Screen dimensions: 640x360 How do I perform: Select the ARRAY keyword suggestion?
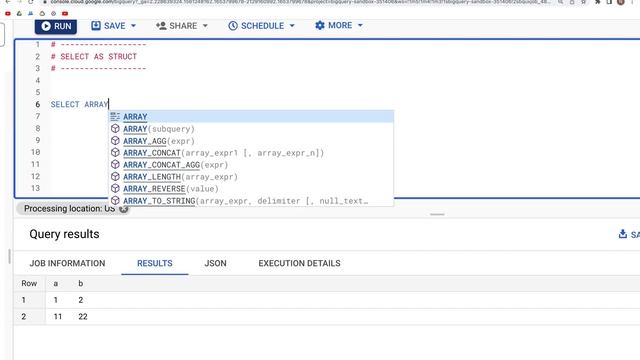click(x=251, y=117)
